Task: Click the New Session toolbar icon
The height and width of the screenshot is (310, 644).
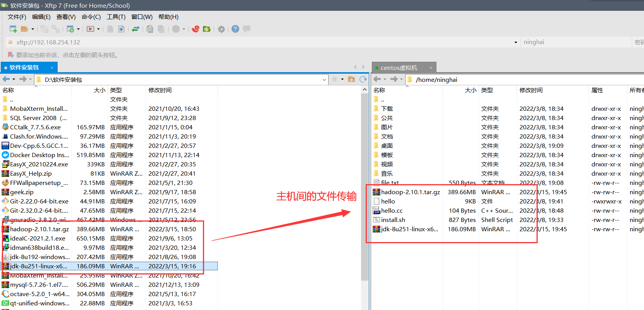Action: [13, 29]
